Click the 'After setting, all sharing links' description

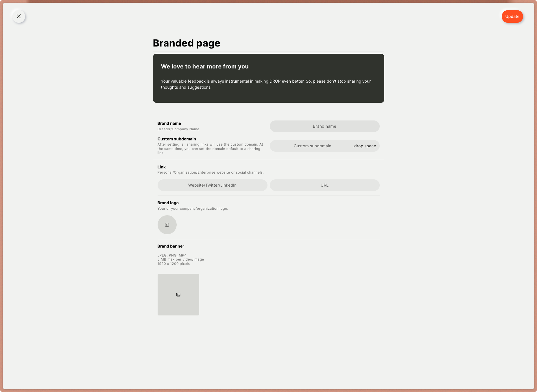tap(210, 149)
